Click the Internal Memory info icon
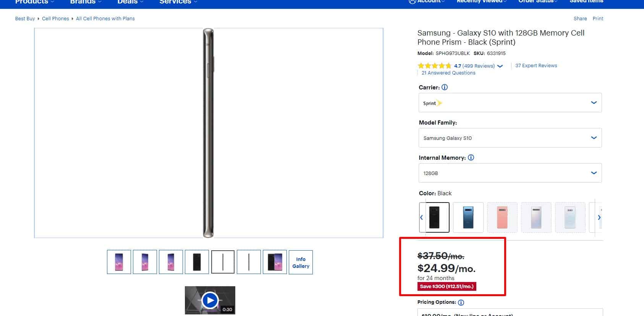 471,157
